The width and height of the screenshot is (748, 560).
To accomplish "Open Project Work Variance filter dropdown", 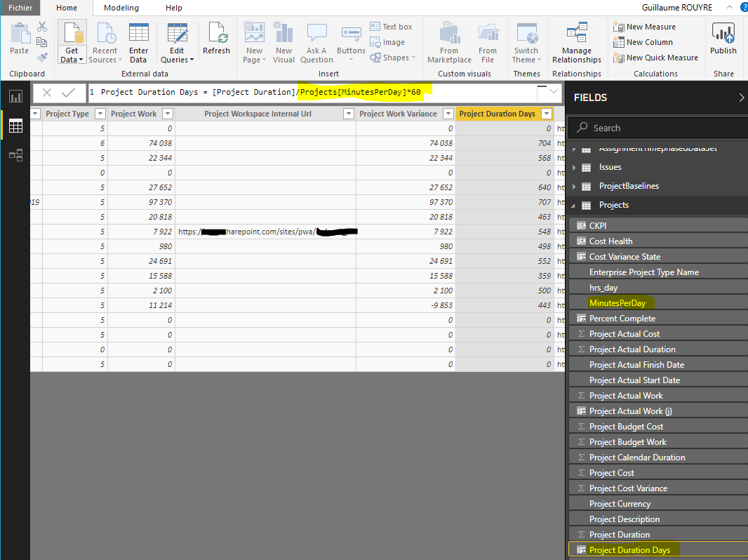I will pos(448,114).
